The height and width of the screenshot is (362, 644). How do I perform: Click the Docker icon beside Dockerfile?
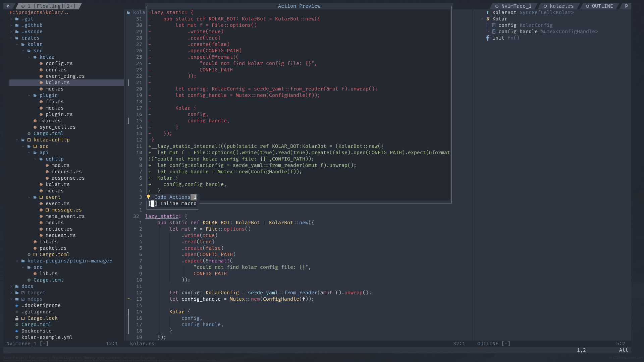[17, 331]
